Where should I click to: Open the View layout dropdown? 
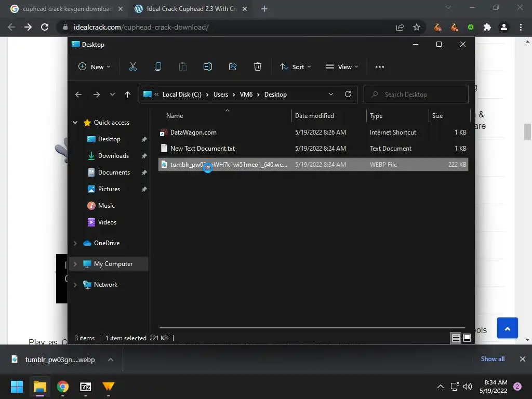point(342,67)
